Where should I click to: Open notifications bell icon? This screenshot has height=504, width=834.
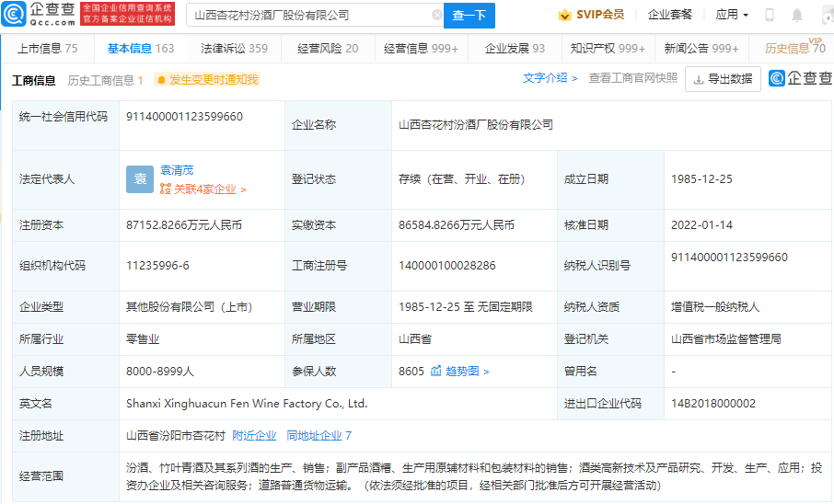pyautogui.click(x=797, y=15)
